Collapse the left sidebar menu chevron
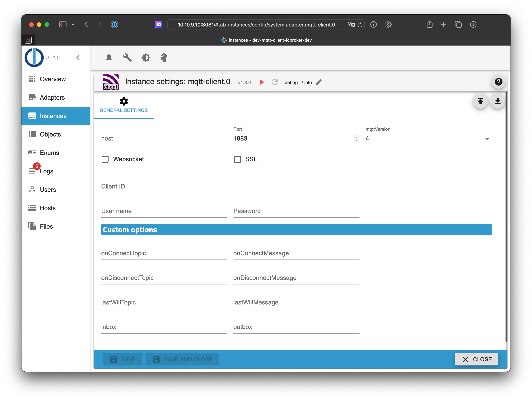The image size is (532, 400). [x=78, y=58]
